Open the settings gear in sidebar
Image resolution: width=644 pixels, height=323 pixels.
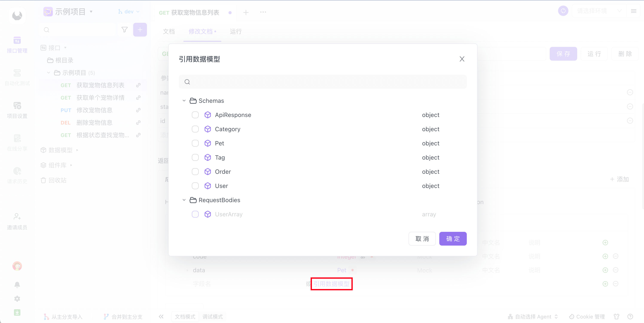(x=17, y=299)
